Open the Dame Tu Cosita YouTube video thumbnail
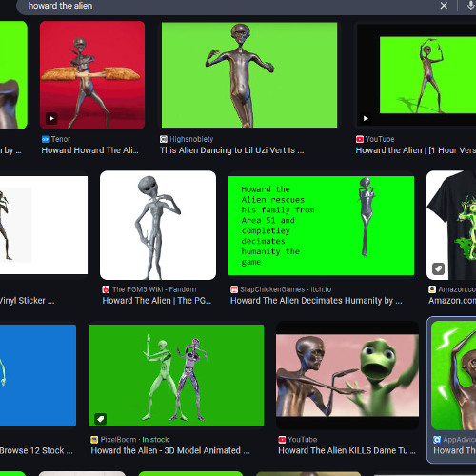The height and width of the screenshot is (476, 476). click(x=347, y=375)
